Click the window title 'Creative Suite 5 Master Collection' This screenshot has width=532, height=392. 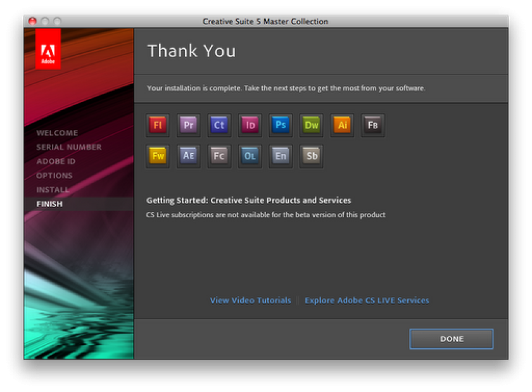coord(265,22)
